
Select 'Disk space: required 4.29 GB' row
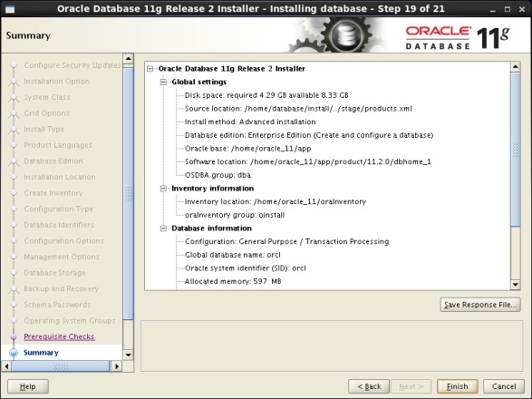pyautogui.click(x=266, y=95)
